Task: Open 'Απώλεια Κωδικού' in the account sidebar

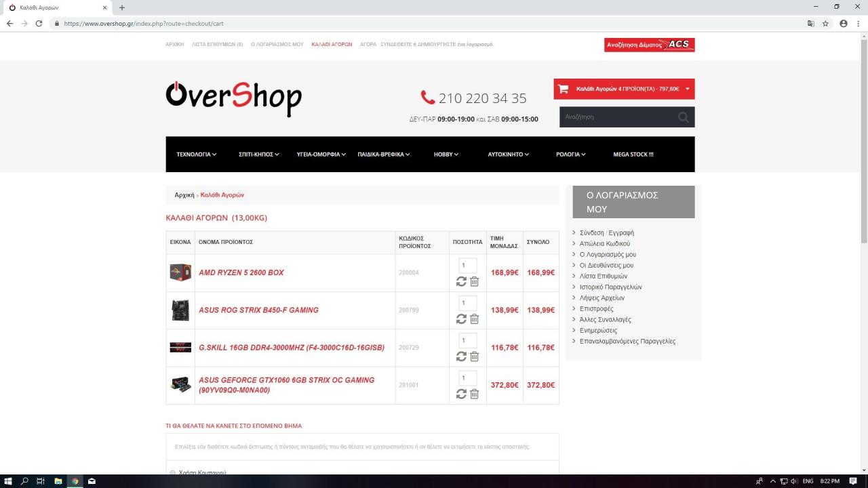Action: (x=605, y=243)
